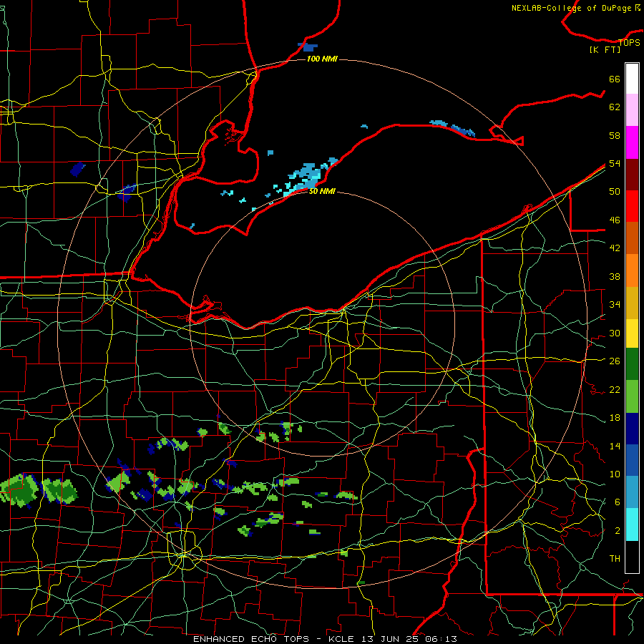
Task: Pick the cyan legend swatch near 2
Action: pyautogui.click(x=632, y=525)
